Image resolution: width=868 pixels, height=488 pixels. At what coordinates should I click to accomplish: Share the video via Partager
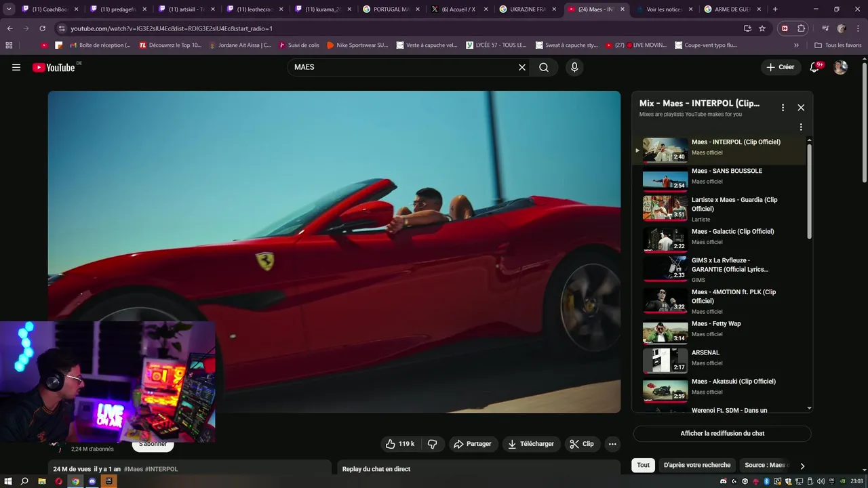[473, 444]
